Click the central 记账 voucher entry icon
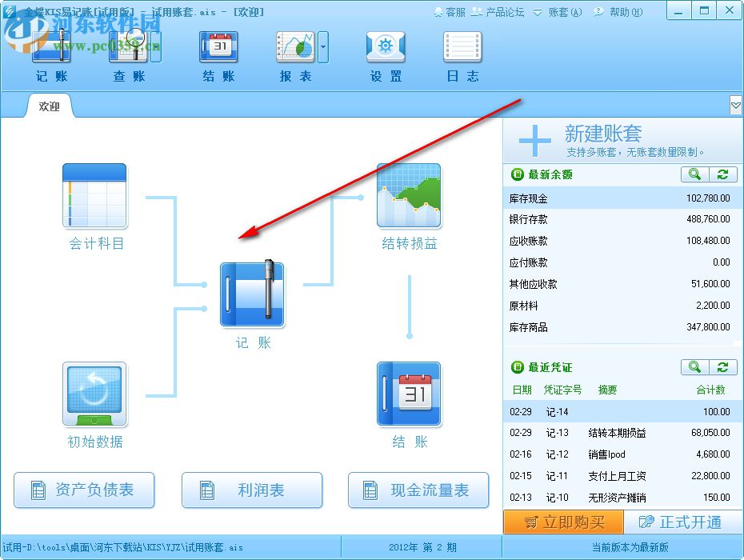Viewport: 744px width, 560px height. (252, 294)
